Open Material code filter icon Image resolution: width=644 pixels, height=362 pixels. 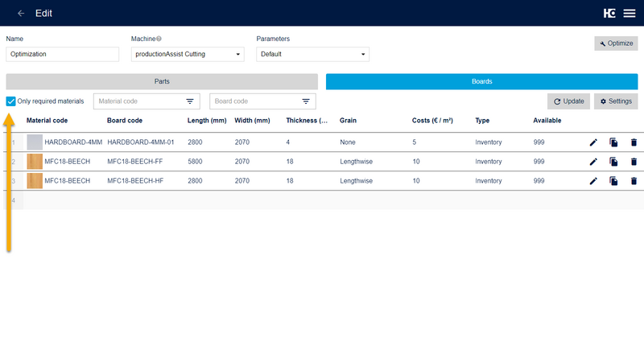coord(190,101)
